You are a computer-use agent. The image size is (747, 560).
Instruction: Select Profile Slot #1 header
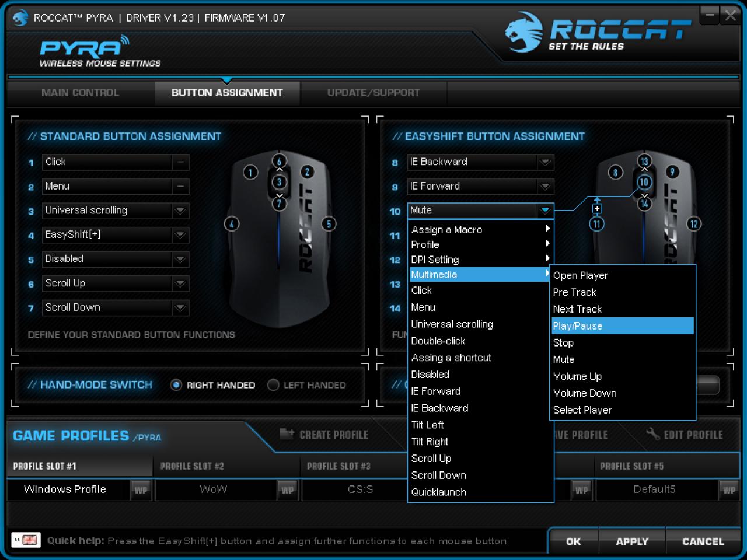pyautogui.click(x=80, y=466)
